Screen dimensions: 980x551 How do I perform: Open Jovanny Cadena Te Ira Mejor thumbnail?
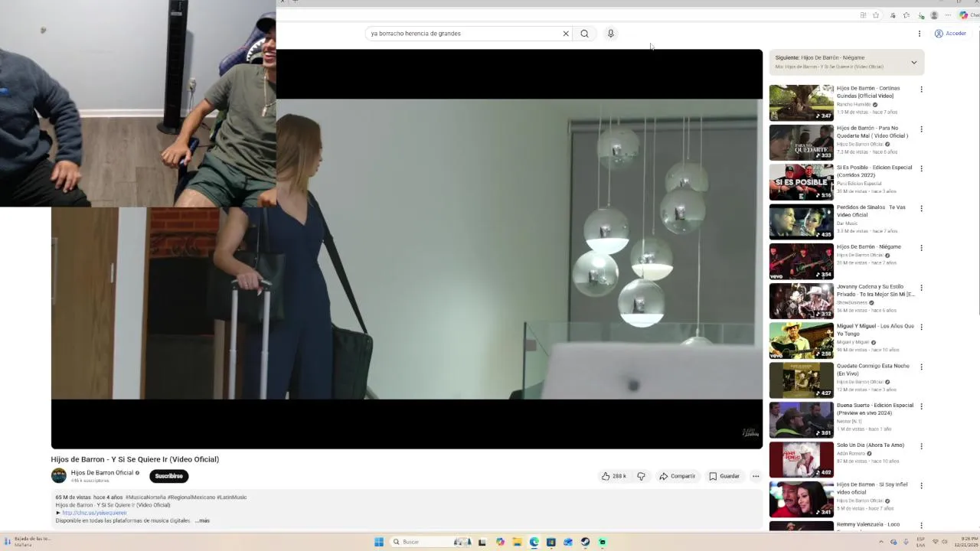point(801,301)
